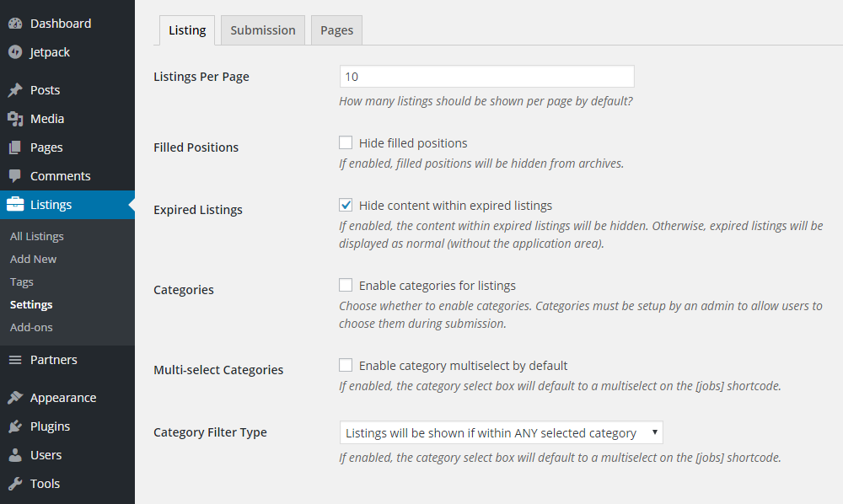
Task: Click the Comments bubble icon
Action: tap(18, 175)
